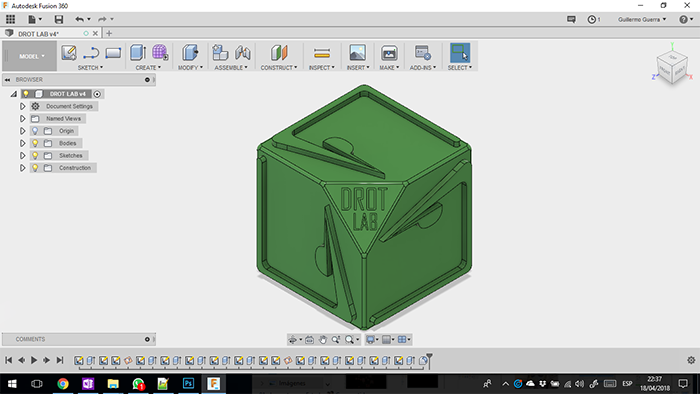Jump to the timeline beginning
Image resolution: width=700 pixels, height=394 pixels.
8,361
